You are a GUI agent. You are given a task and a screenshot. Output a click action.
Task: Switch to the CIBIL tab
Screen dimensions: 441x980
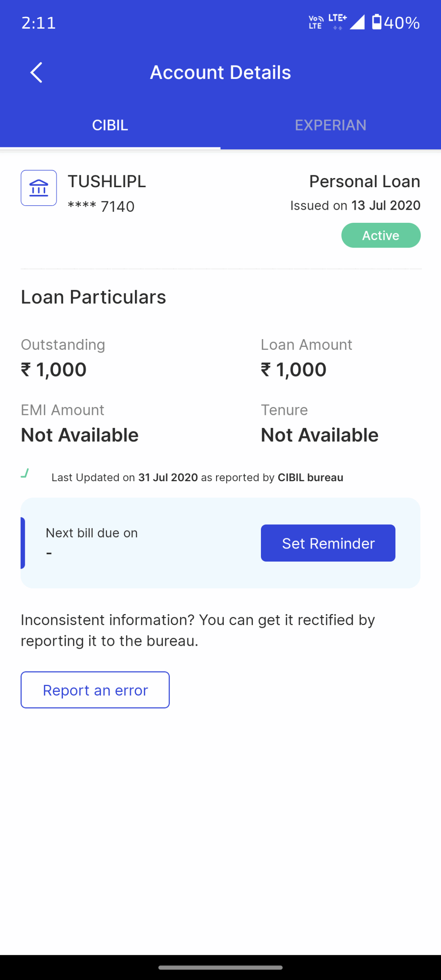tap(110, 125)
